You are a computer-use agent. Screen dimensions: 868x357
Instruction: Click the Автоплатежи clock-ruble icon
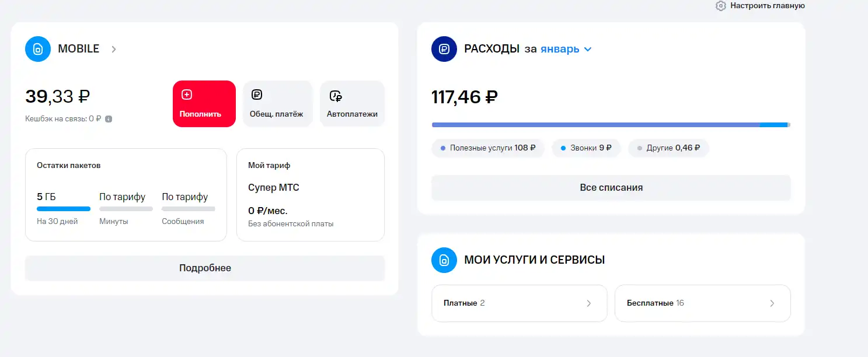[335, 96]
